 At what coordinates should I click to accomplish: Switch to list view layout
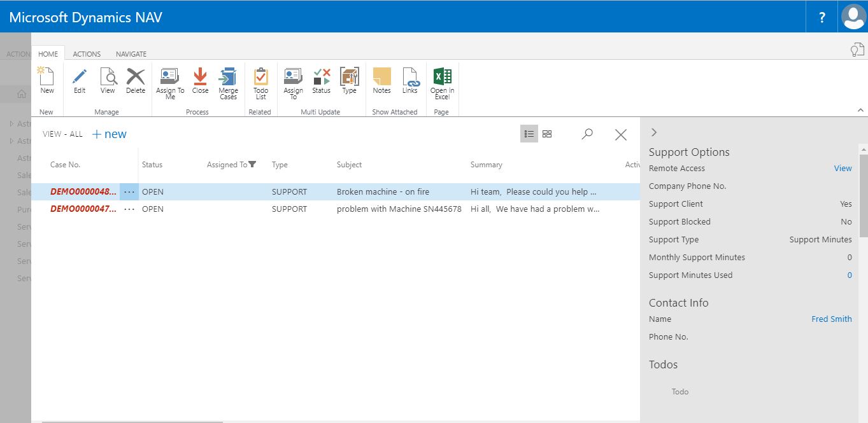(529, 134)
